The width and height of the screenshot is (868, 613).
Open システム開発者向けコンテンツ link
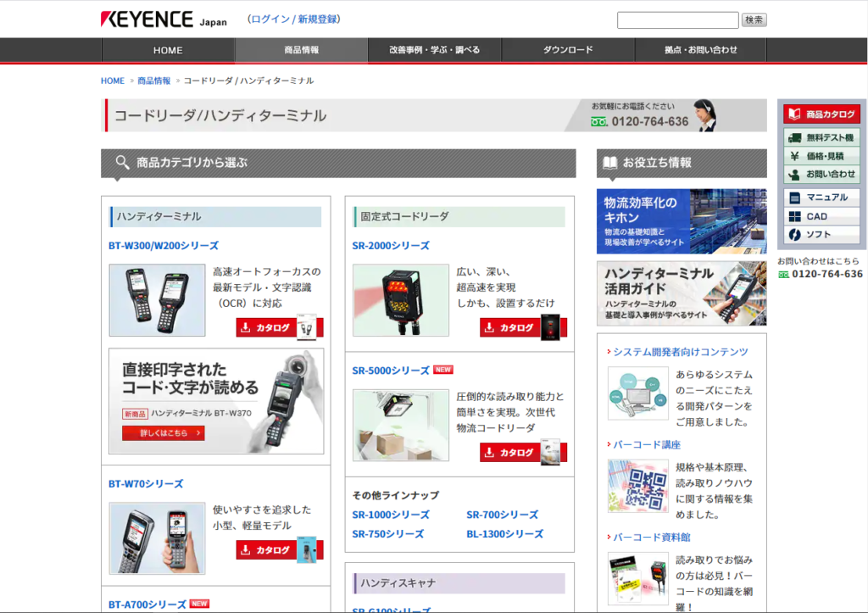pyautogui.click(x=681, y=352)
